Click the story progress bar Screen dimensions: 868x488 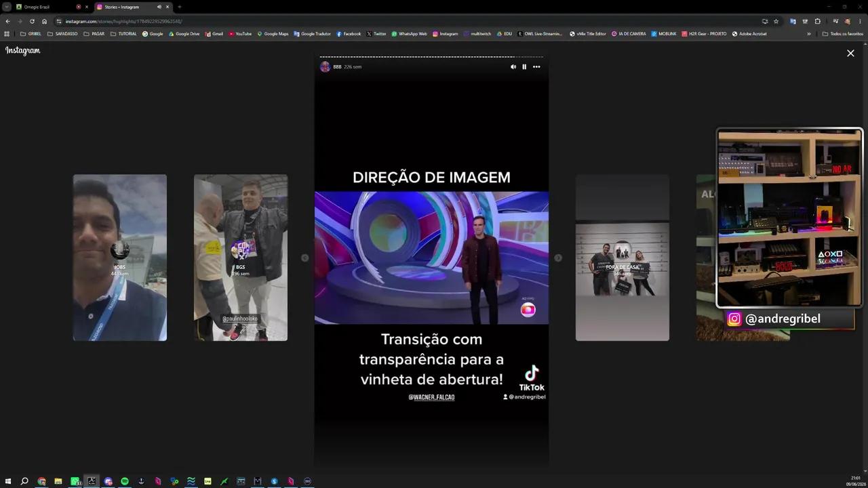tap(431, 57)
